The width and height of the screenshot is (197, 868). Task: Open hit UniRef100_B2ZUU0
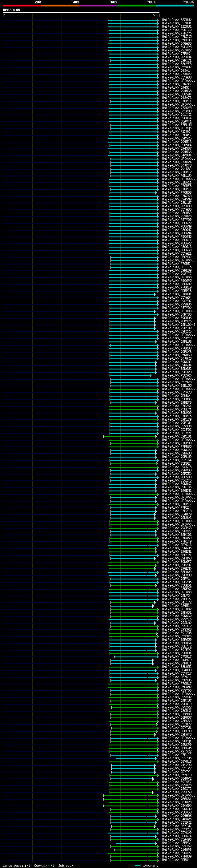tap(177, 20)
